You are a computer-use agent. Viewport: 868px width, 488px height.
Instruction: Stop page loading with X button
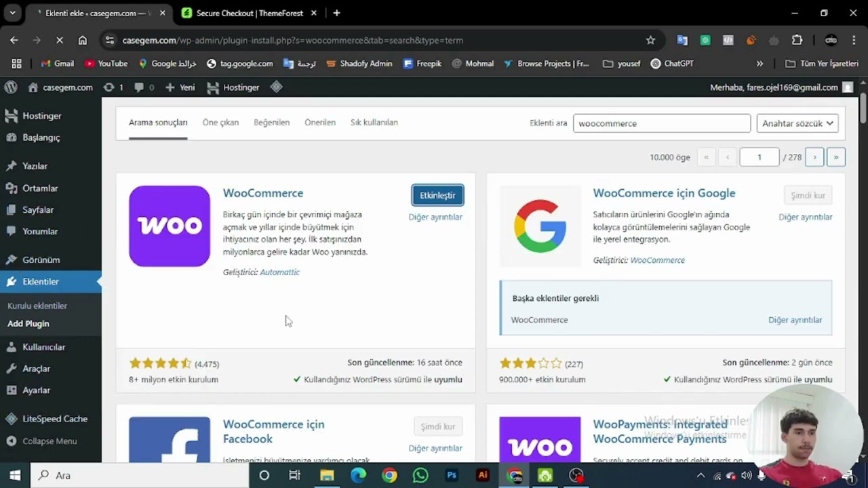tap(59, 40)
